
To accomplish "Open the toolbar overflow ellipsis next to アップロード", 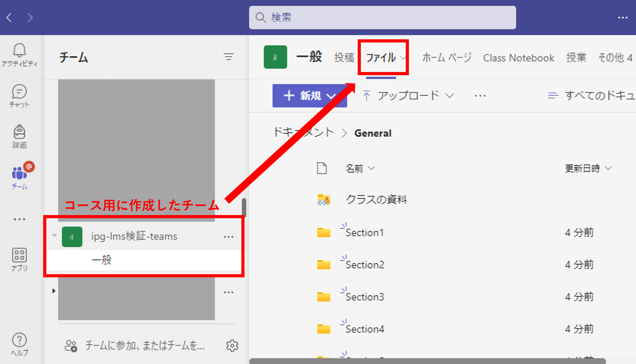I will point(480,96).
